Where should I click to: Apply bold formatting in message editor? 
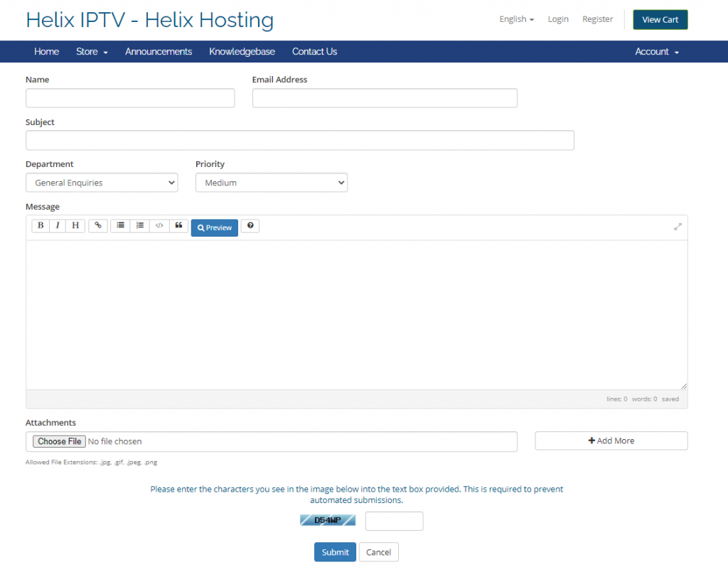pyautogui.click(x=41, y=225)
